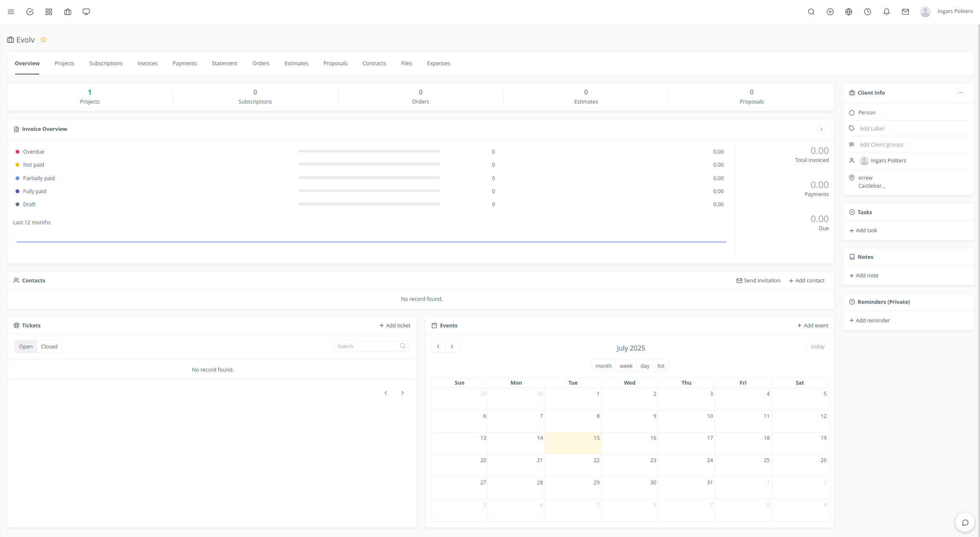This screenshot has height=537, width=980.
Task: Open the Client info options menu
Action: [x=961, y=93]
